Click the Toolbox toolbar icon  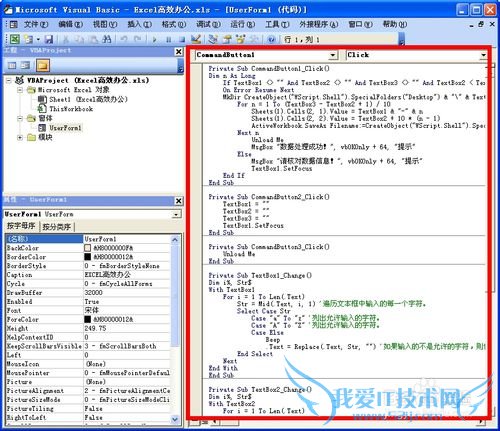254,39
